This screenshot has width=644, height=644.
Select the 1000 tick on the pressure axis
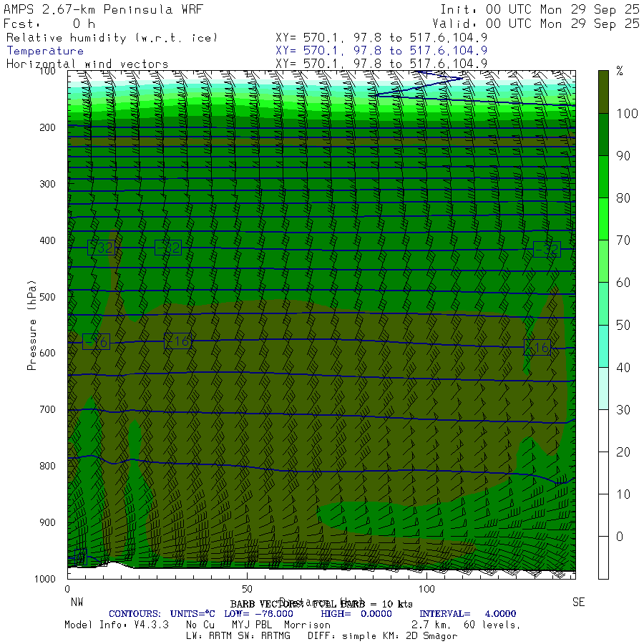click(45, 579)
